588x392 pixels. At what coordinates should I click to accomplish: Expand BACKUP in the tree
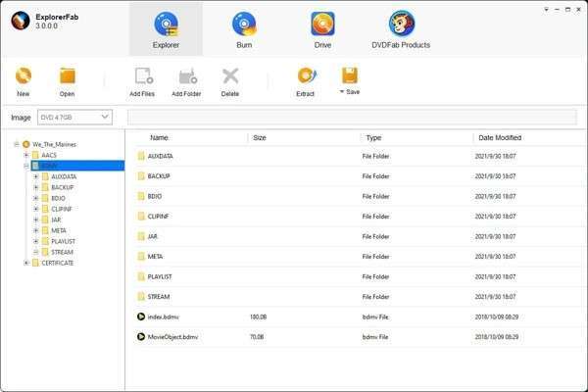point(36,187)
